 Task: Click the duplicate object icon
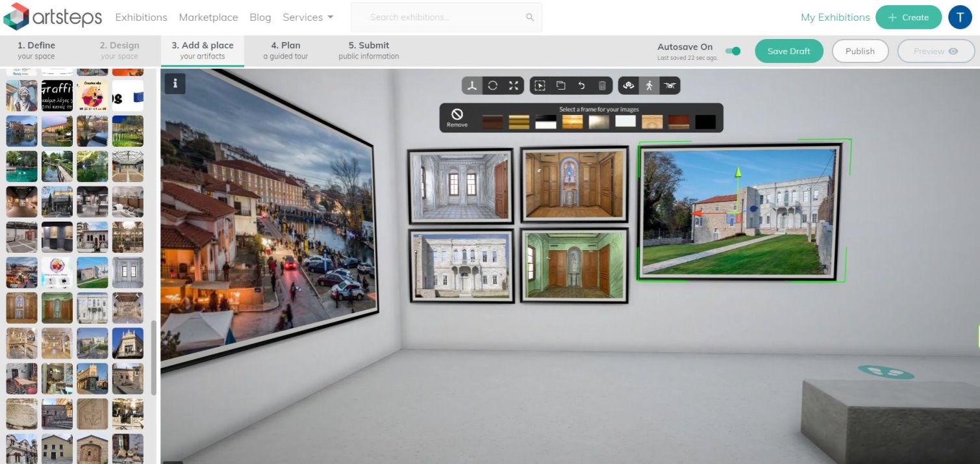[x=560, y=85]
